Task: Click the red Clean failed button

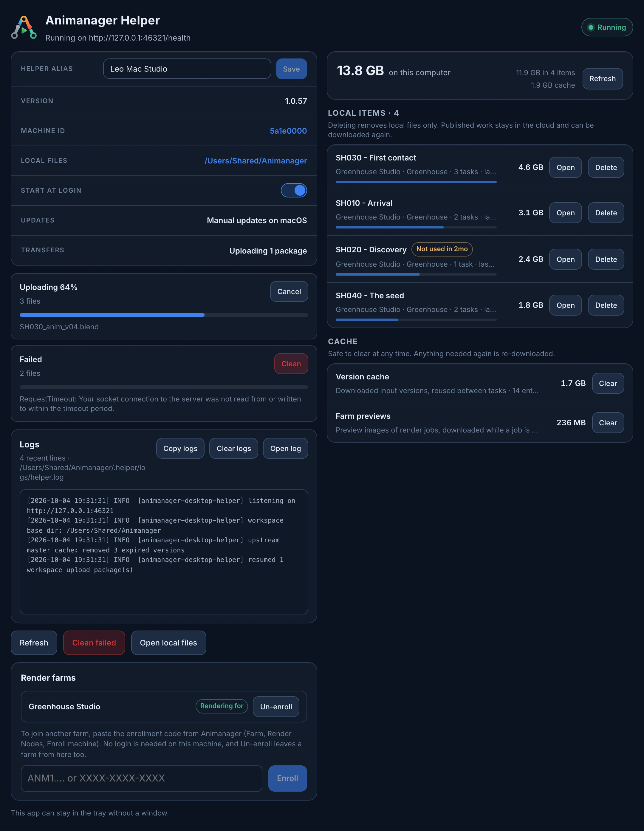Action: tap(94, 643)
